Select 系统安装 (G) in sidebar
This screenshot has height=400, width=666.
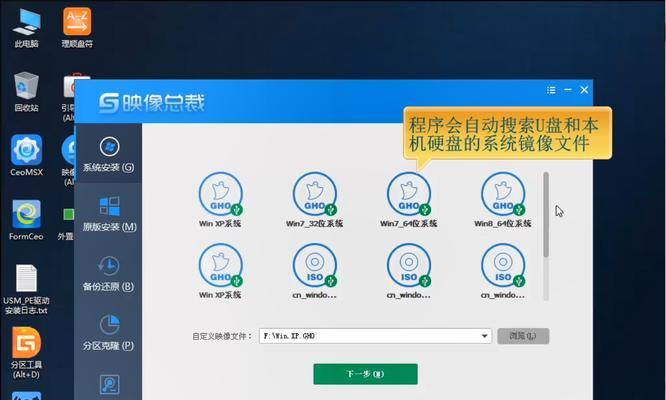tap(109, 155)
